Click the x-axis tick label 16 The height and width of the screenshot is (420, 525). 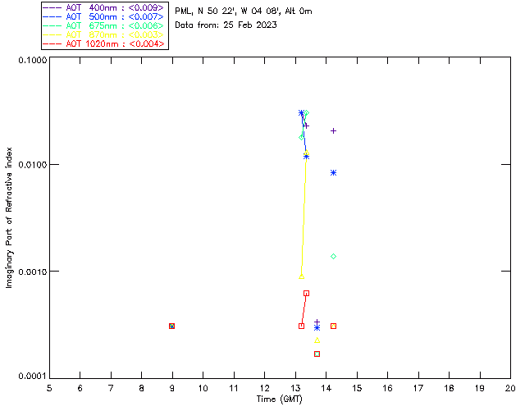[387, 388]
